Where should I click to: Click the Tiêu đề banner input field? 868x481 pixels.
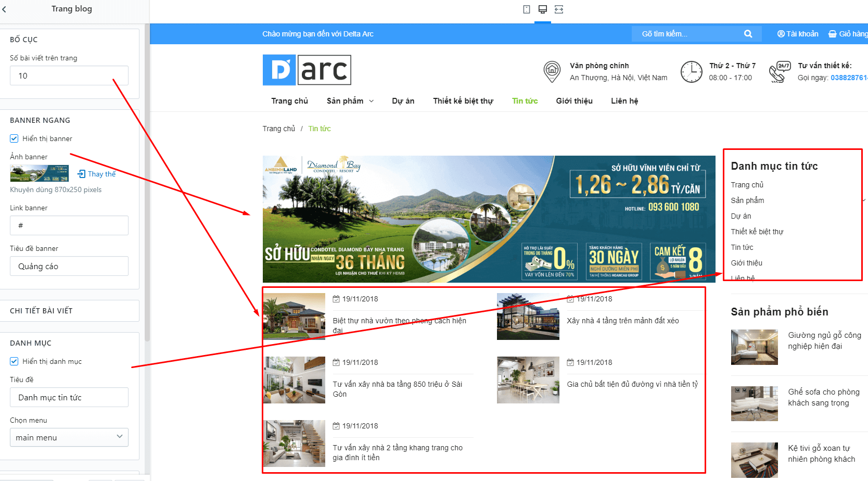tap(69, 266)
